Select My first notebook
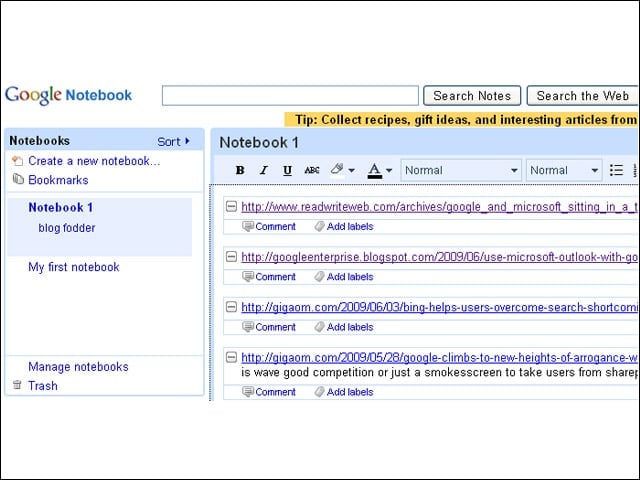The width and height of the screenshot is (640, 480). [x=73, y=267]
